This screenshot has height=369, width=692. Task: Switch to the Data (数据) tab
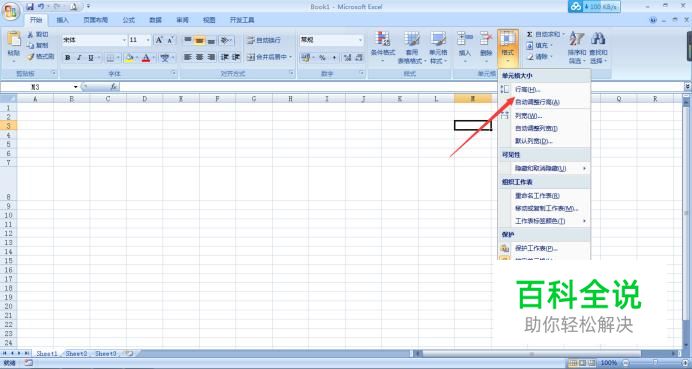pos(155,20)
